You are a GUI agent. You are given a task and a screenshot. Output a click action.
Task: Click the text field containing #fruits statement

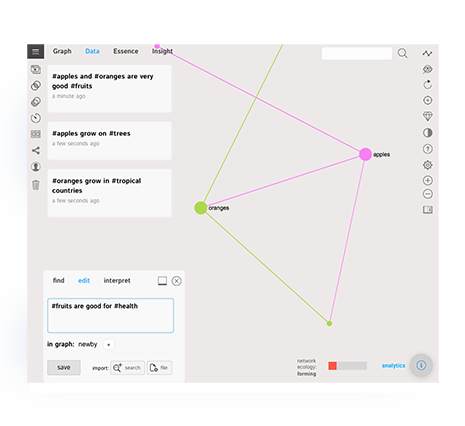(111, 315)
